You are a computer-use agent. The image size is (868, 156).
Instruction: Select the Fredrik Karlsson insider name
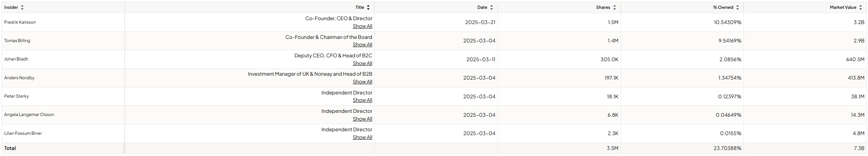[20, 22]
